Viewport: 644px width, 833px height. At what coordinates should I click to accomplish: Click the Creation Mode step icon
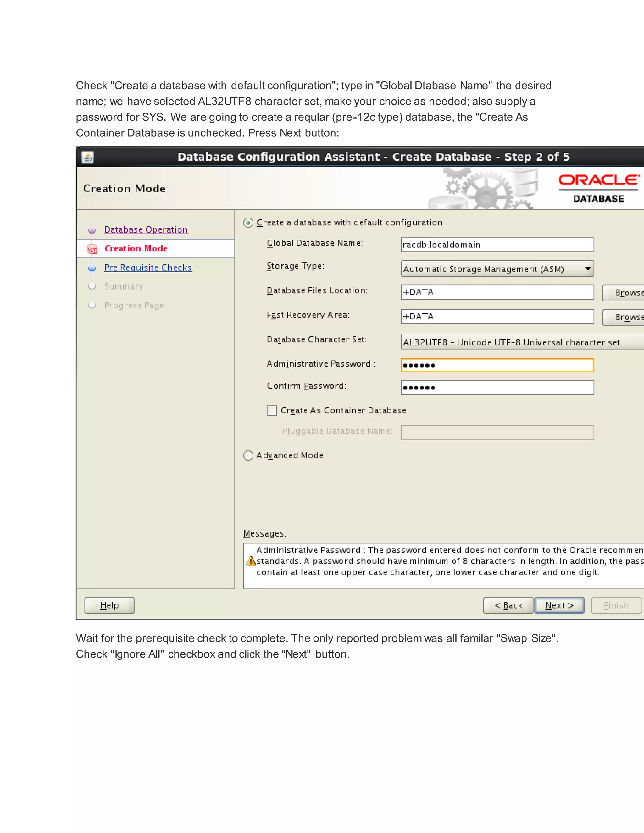[92, 249]
